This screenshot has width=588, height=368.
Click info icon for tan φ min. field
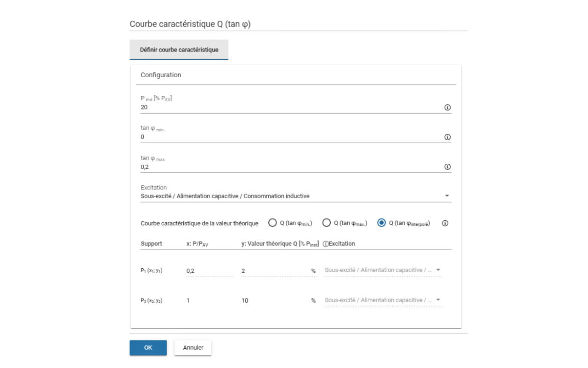(447, 137)
